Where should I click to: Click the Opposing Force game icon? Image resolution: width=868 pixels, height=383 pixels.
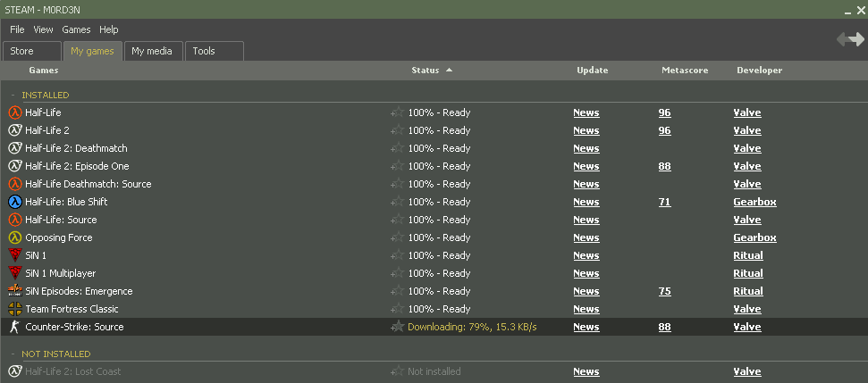pos(14,237)
